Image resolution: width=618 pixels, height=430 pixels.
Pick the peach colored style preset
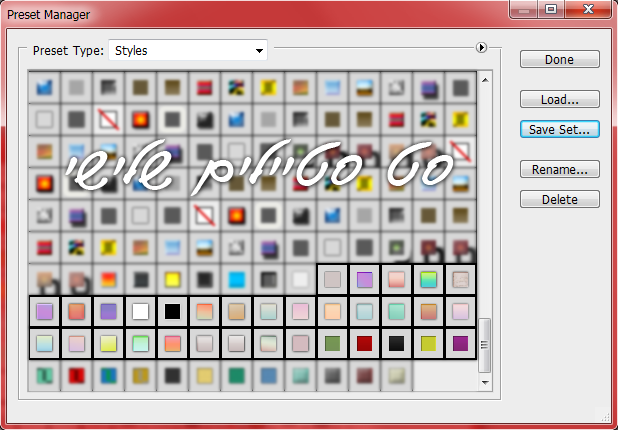click(332, 311)
